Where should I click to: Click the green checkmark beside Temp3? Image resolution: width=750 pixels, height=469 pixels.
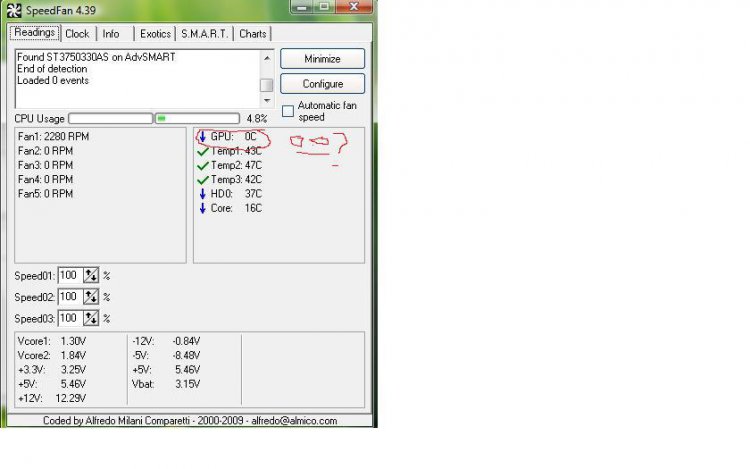tap(203, 180)
